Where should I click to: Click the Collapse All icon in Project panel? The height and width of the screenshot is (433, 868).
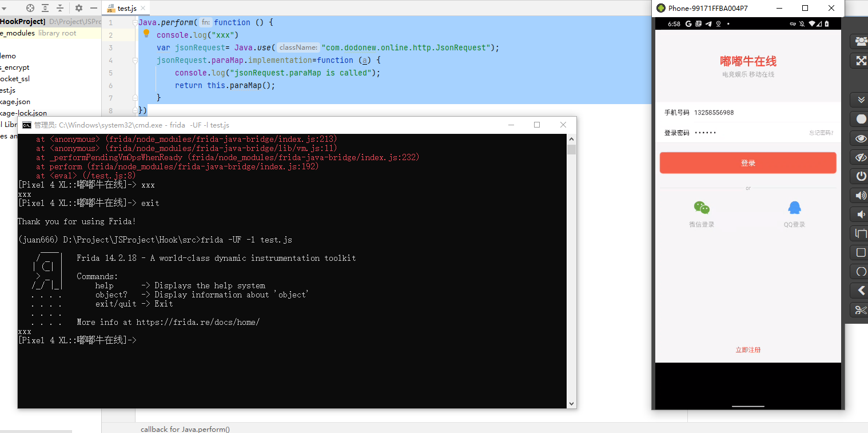coord(60,8)
